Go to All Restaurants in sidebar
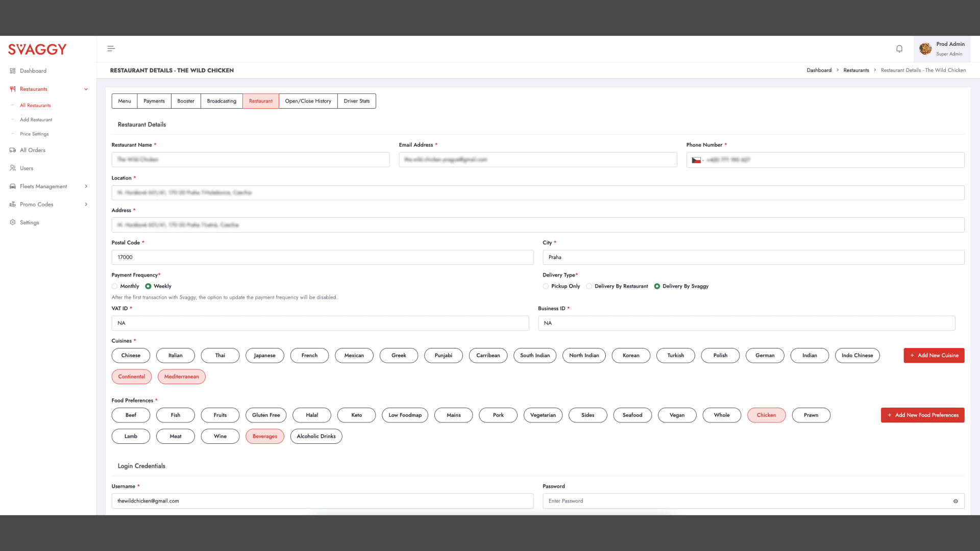The image size is (980, 551). [35, 106]
